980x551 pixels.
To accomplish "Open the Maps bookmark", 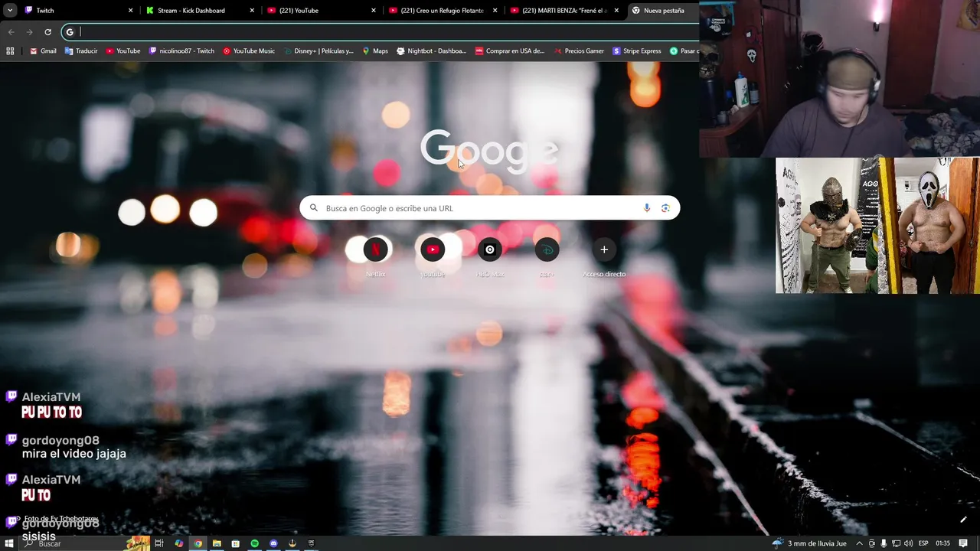I will click(x=375, y=51).
